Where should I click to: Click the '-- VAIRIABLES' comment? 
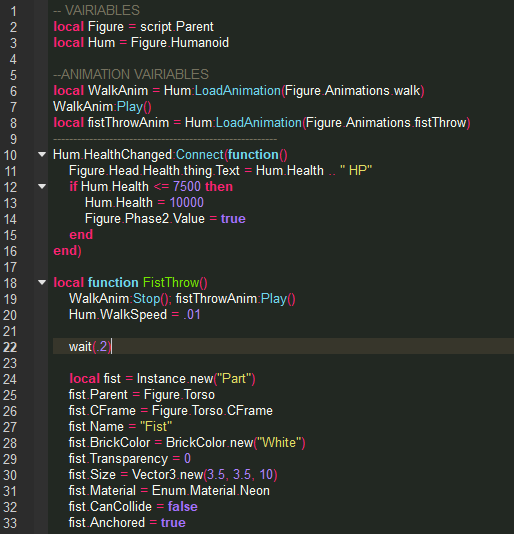[x=96, y=11]
